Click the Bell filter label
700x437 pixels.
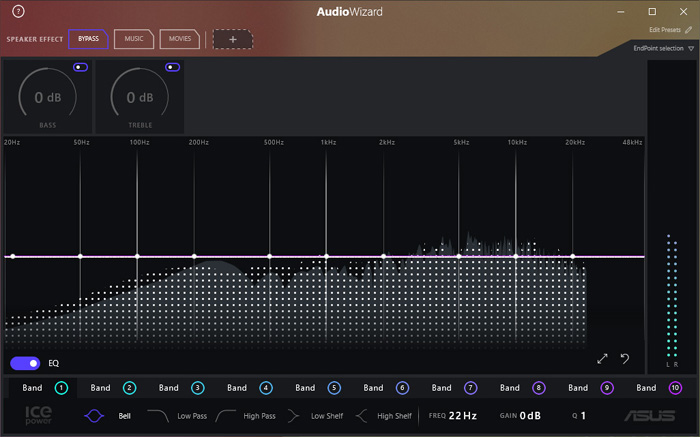(x=125, y=416)
